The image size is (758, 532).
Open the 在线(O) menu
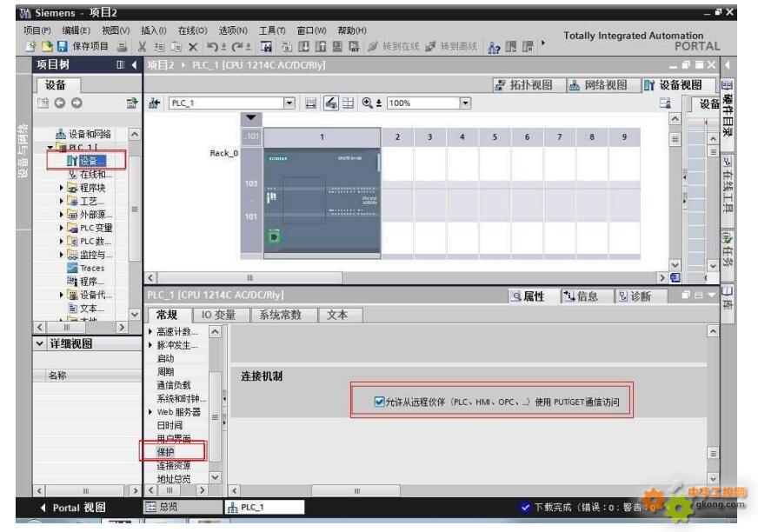pos(192,30)
